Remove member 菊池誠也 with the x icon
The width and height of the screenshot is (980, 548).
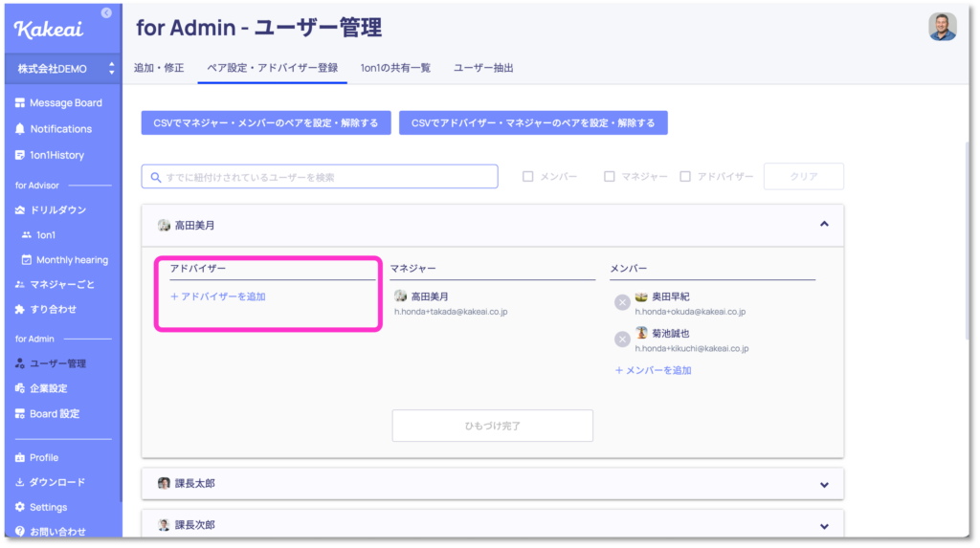[x=622, y=340]
